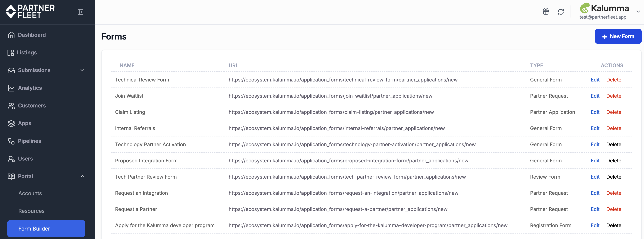Delete the Request an Integration form
644x239 pixels.
coord(614,193)
